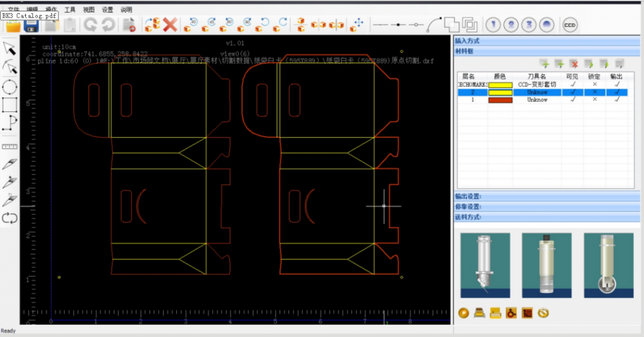The image size is (644, 337).
Task: Click the red color swatch of layer 1
Action: [500, 100]
